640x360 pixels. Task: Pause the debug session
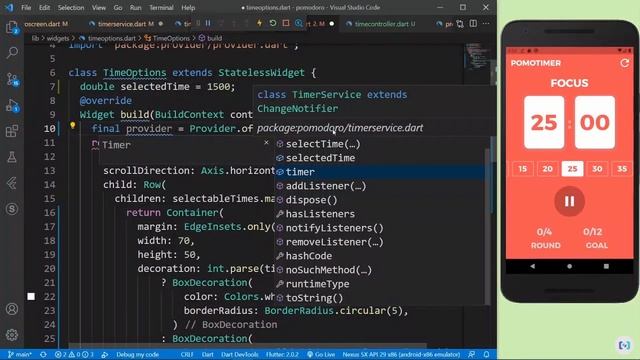pos(208,24)
